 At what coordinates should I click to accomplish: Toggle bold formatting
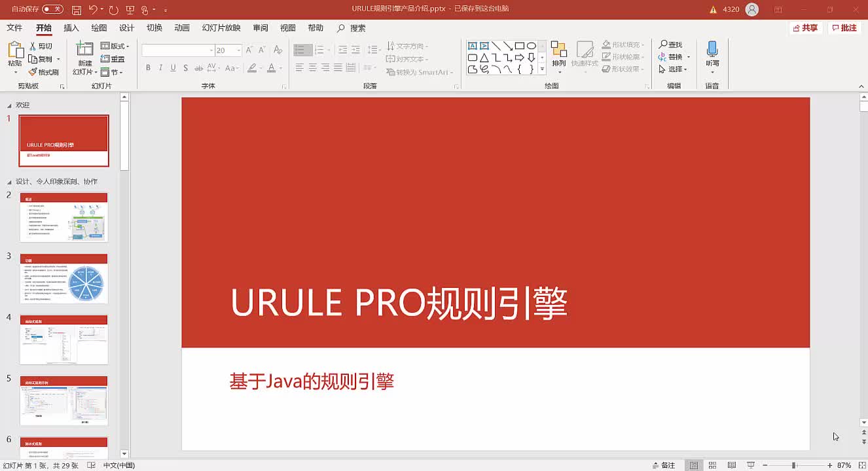click(x=148, y=68)
